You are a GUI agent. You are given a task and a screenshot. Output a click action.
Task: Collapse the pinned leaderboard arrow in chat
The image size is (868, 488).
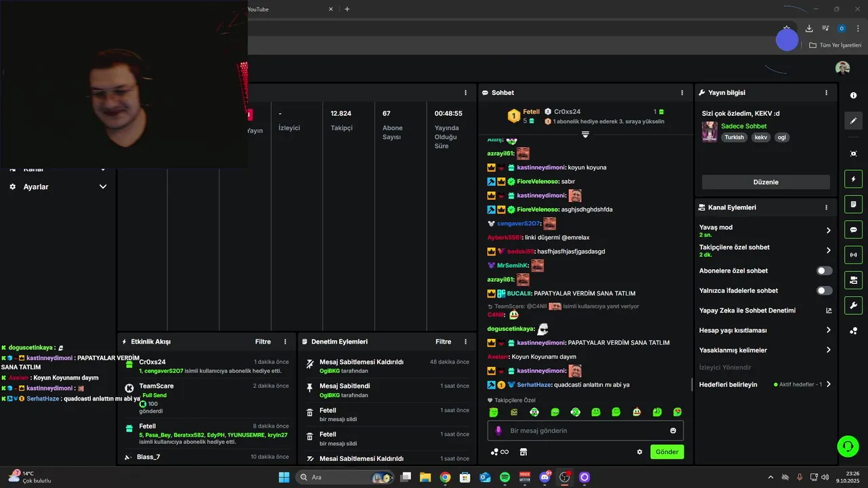pos(585,134)
